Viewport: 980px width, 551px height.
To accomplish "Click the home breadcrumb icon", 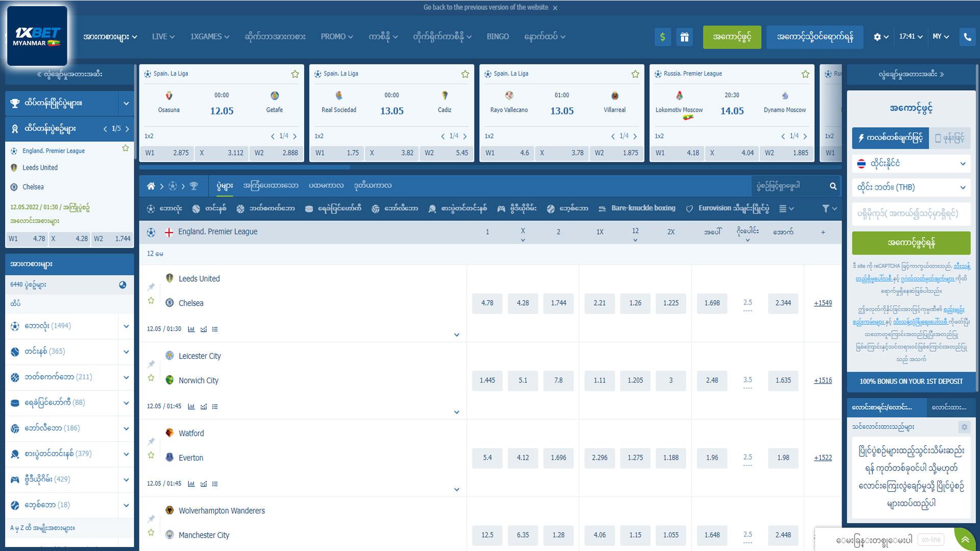I will point(151,186).
